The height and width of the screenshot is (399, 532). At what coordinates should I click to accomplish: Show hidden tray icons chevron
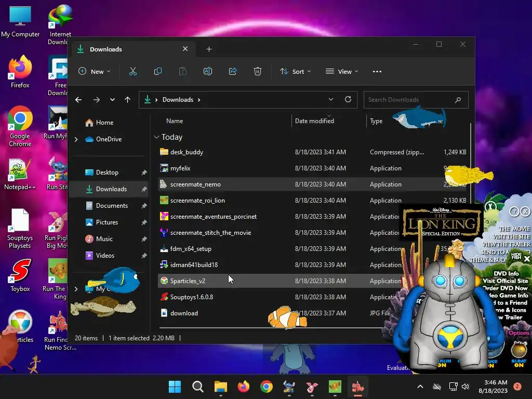[420, 387]
